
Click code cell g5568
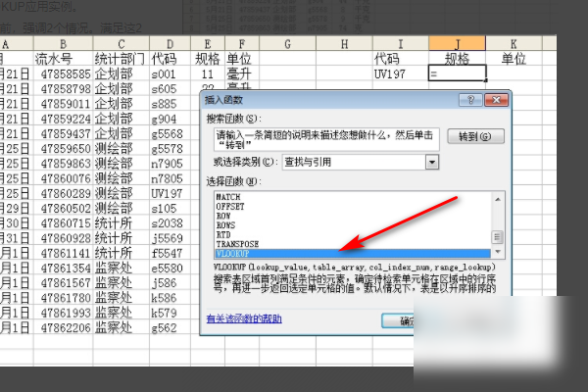point(170,133)
